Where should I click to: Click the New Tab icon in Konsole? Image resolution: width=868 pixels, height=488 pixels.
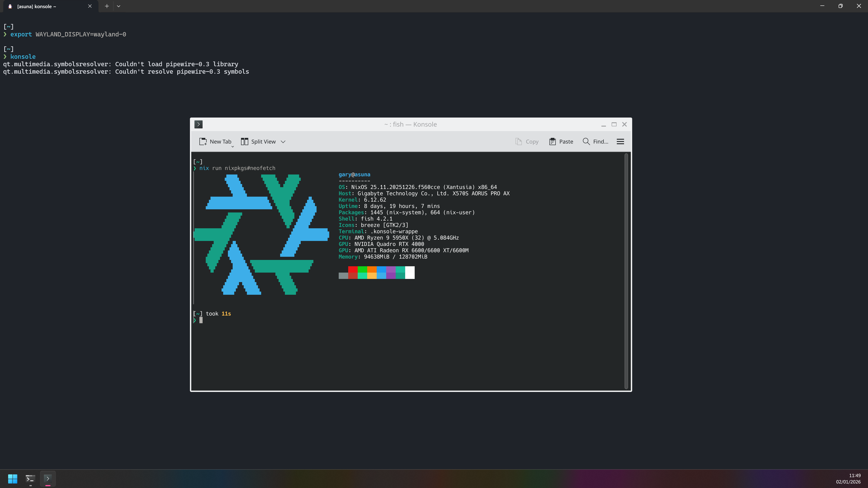(x=203, y=141)
